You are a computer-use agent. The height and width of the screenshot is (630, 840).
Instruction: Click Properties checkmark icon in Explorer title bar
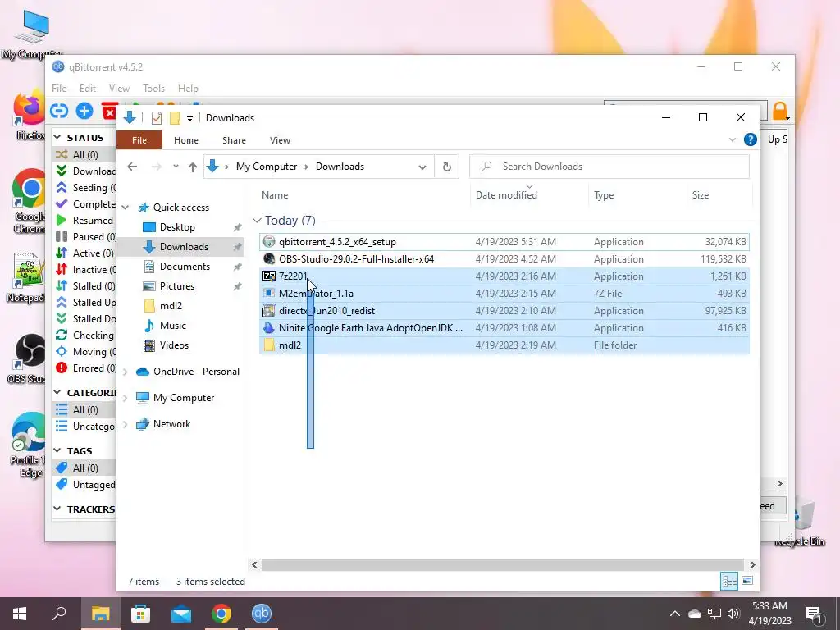point(157,118)
